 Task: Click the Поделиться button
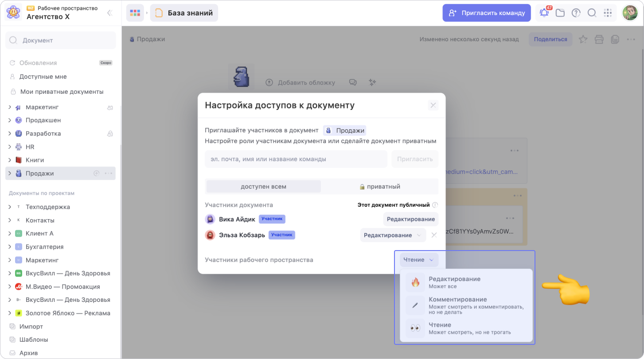(550, 39)
